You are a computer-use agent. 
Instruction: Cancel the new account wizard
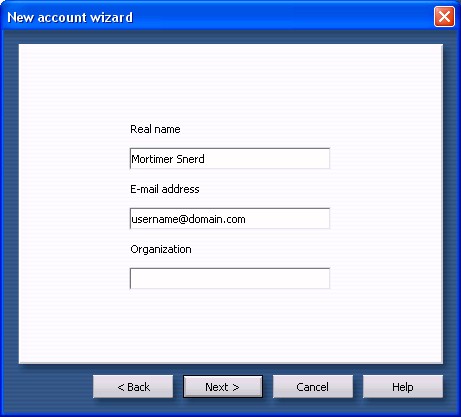coord(313,387)
